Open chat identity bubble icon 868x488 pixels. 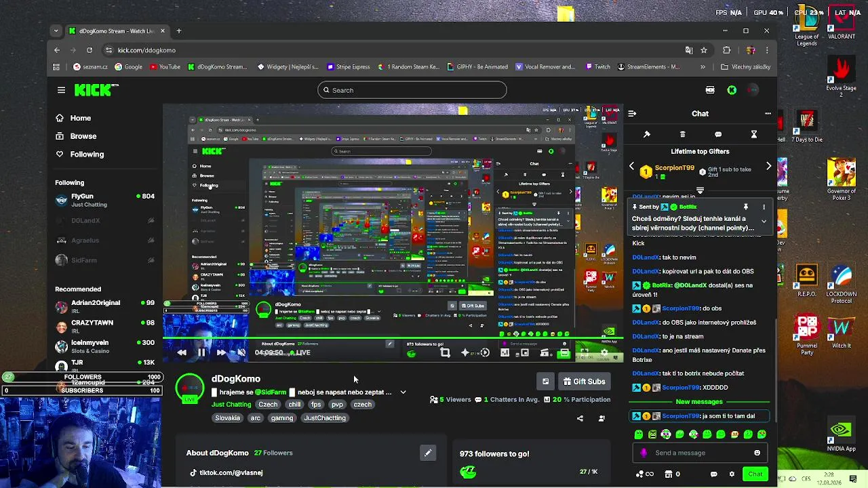tap(713, 474)
